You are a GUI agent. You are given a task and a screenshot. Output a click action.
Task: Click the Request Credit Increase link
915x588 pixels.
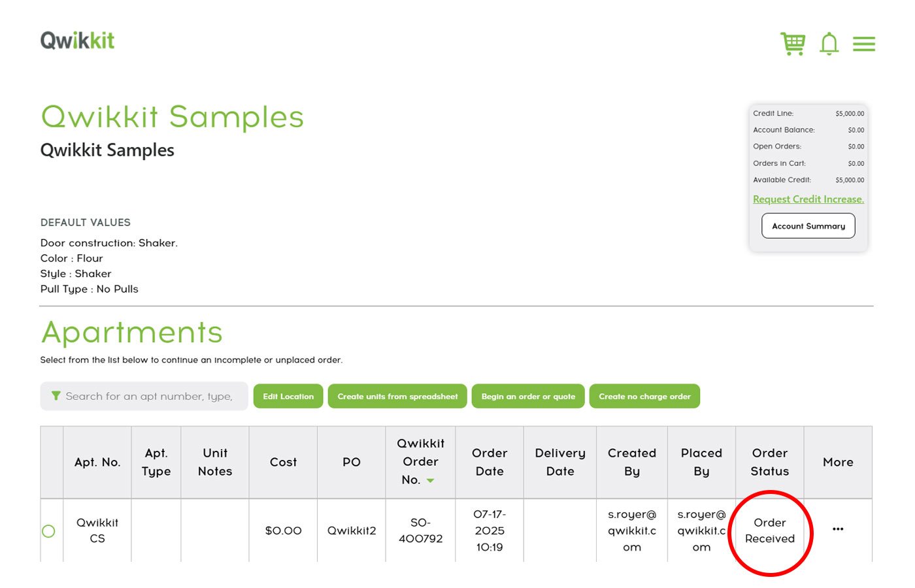tap(808, 199)
